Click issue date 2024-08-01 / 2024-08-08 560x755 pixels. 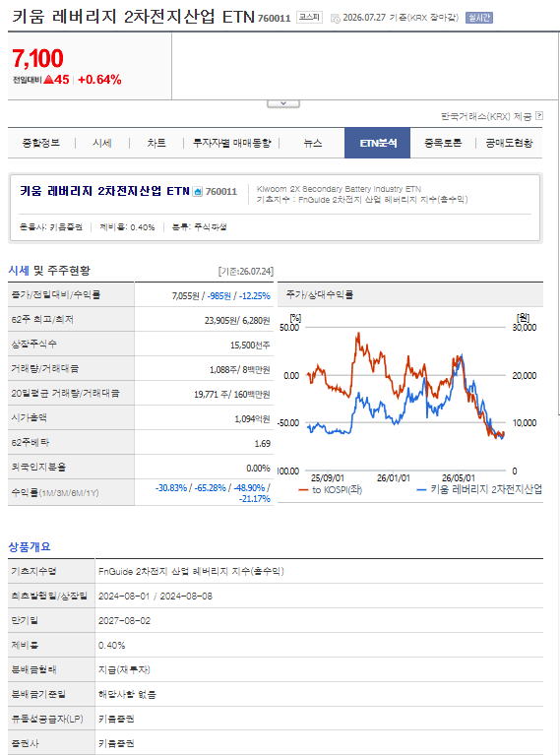(156, 597)
